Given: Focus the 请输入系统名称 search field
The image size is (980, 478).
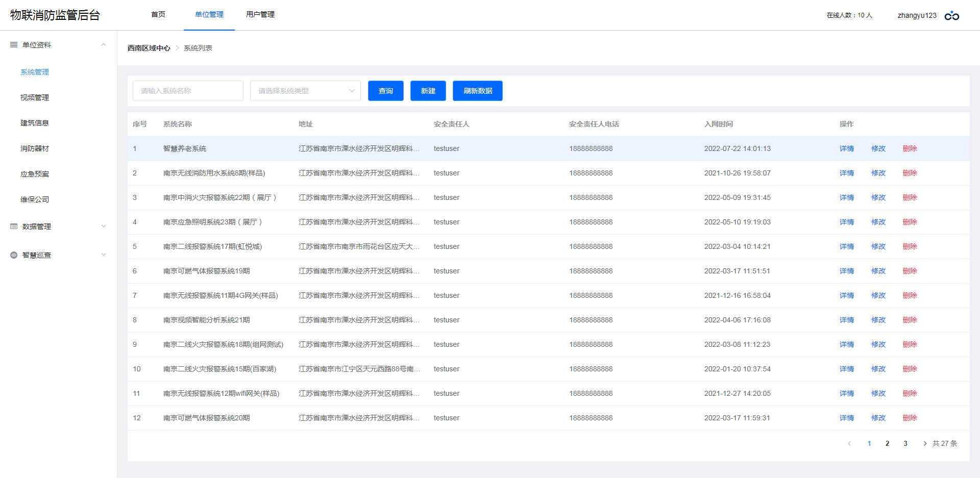Looking at the screenshot, I should (188, 91).
